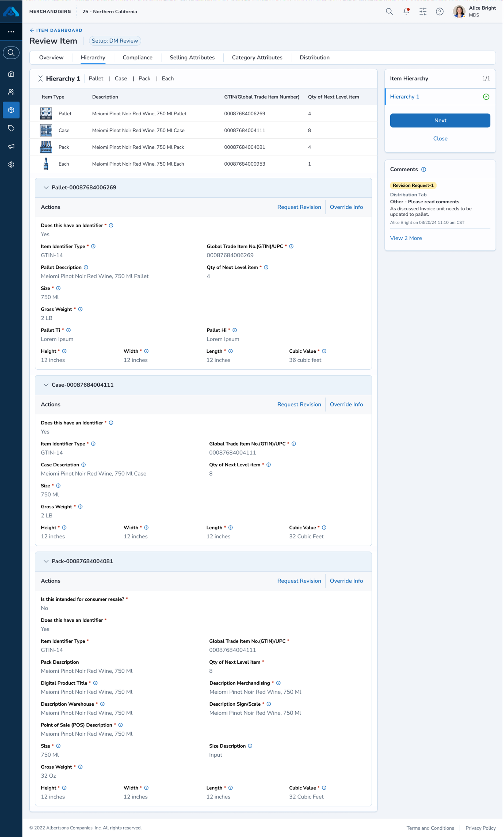Click info icon beside Point of Sale Description

click(x=121, y=725)
